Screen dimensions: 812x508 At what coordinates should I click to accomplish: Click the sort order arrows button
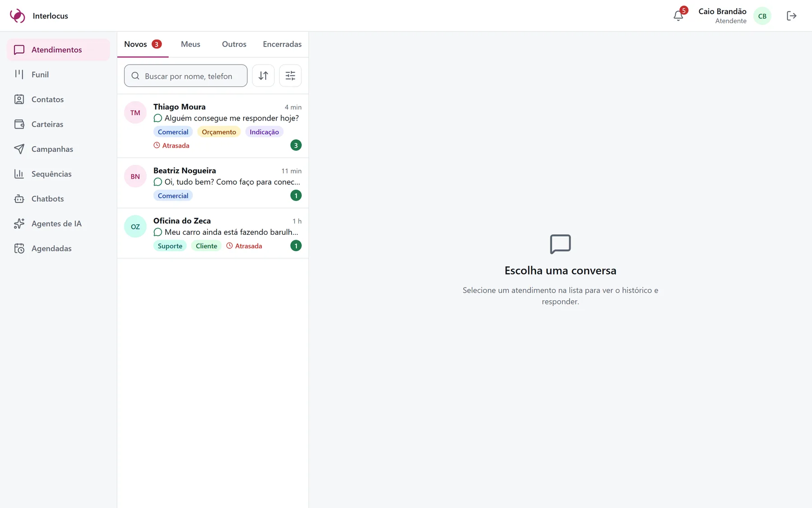pyautogui.click(x=263, y=75)
